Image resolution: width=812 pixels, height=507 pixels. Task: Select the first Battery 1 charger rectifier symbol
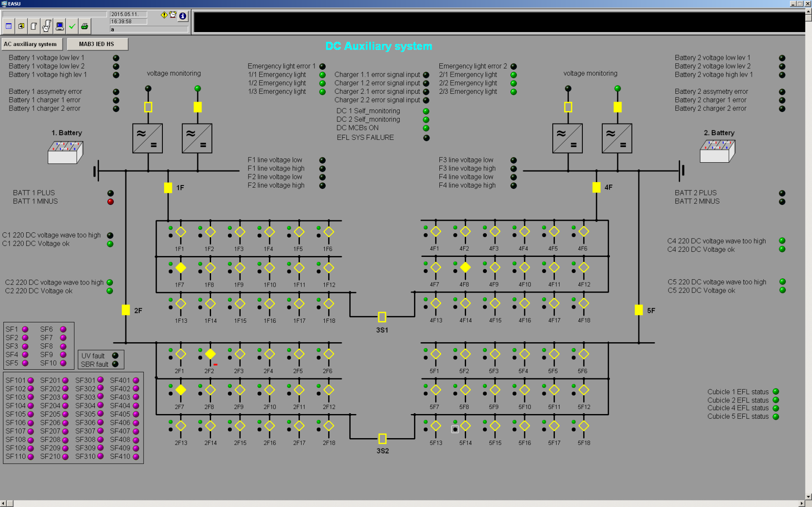148,138
